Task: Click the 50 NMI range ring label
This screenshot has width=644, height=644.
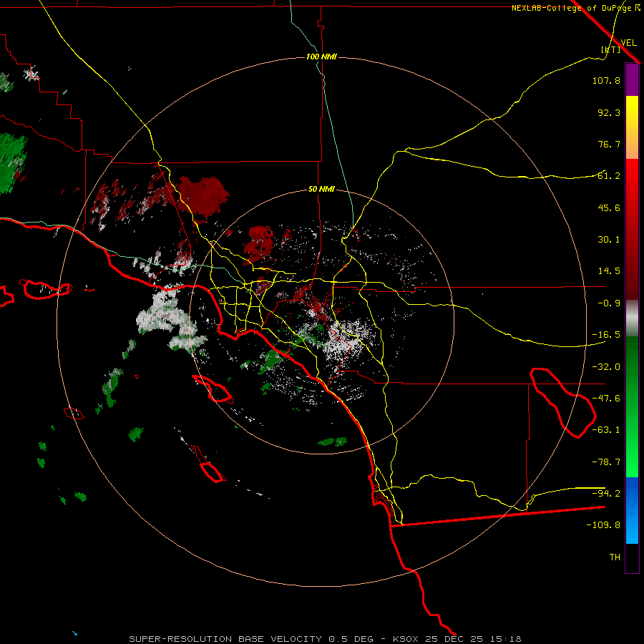Action: (x=321, y=190)
